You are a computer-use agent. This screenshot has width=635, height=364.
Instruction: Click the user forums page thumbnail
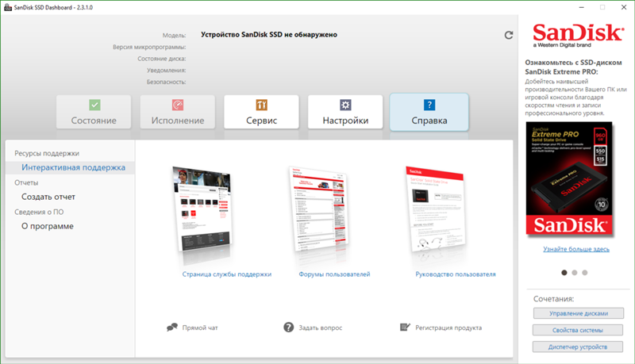click(x=319, y=209)
